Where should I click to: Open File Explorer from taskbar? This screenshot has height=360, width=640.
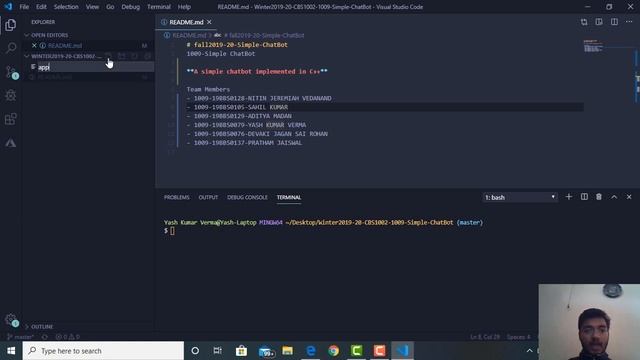287,351
